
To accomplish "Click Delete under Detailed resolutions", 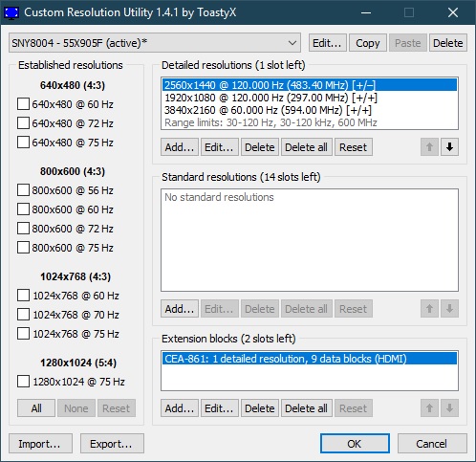I will coord(260,147).
